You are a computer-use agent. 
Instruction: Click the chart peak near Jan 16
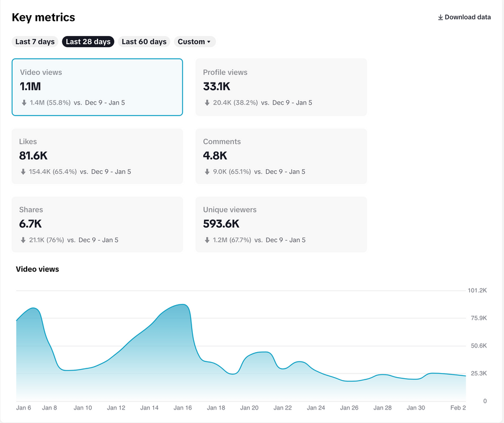(x=182, y=304)
